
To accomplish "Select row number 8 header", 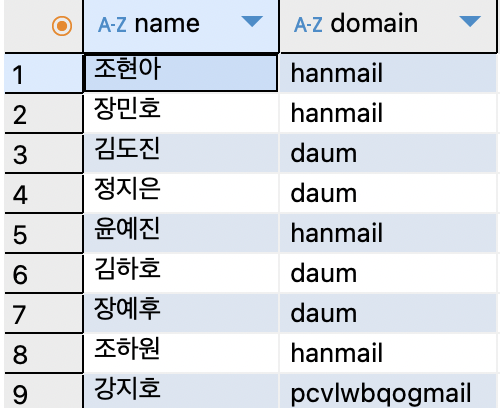I will click(44, 354).
